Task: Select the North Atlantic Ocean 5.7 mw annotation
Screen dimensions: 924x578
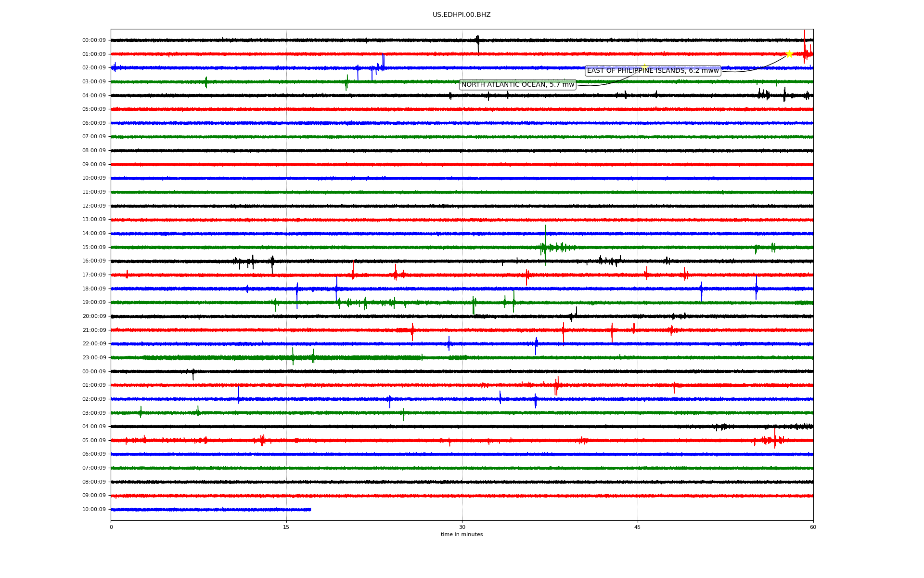Action: tap(518, 85)
